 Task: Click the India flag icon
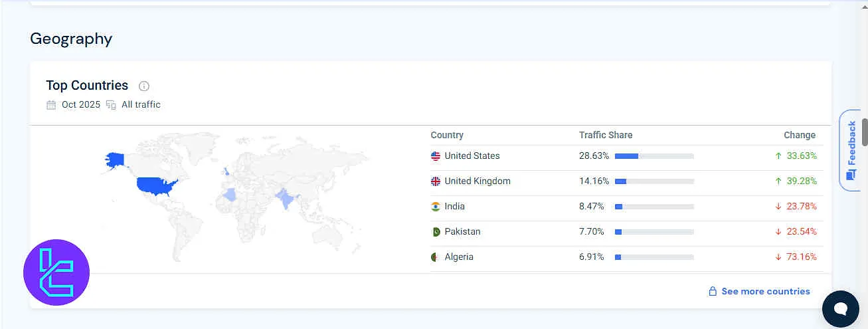[x=436, y=207]
